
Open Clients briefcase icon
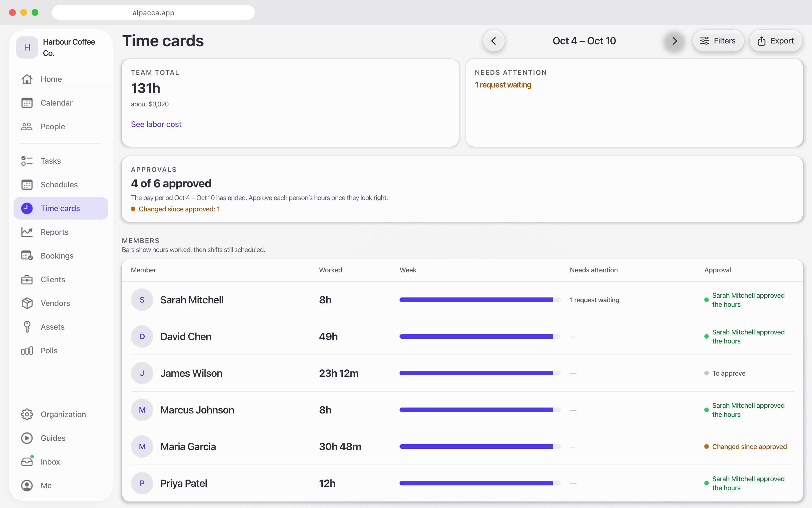tap(27, 279)
